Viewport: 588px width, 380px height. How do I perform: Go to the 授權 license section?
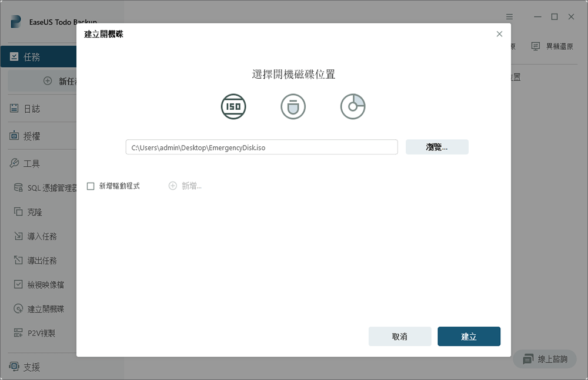(32, 136)
